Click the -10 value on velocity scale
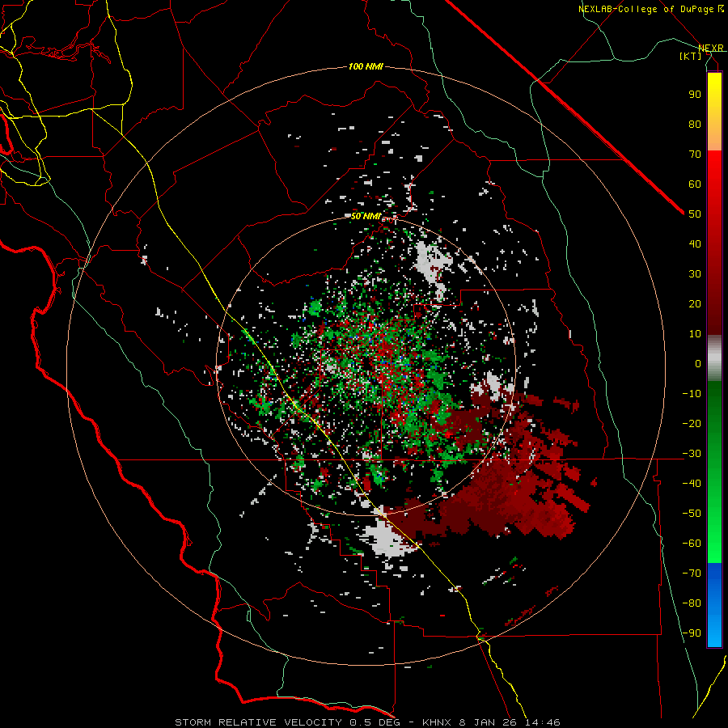 (692, 394)
